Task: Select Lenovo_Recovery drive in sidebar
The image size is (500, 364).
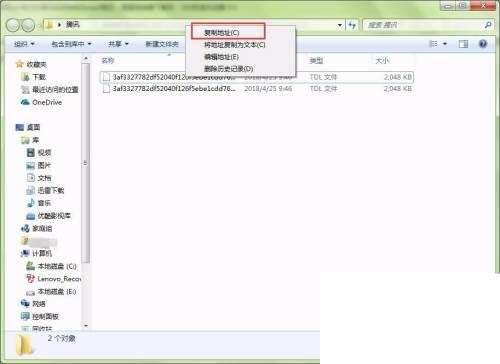Action: (x=54, y=279)
